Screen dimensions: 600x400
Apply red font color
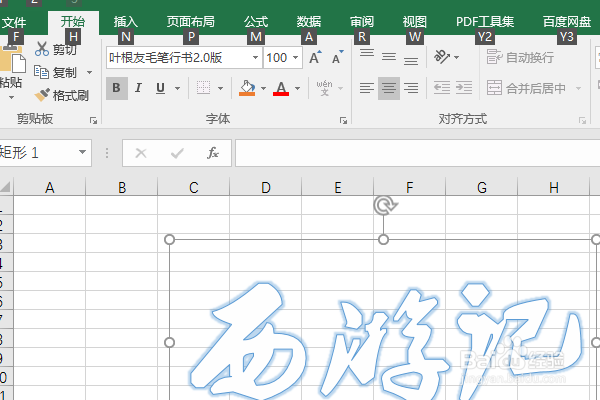coord(281,88)
